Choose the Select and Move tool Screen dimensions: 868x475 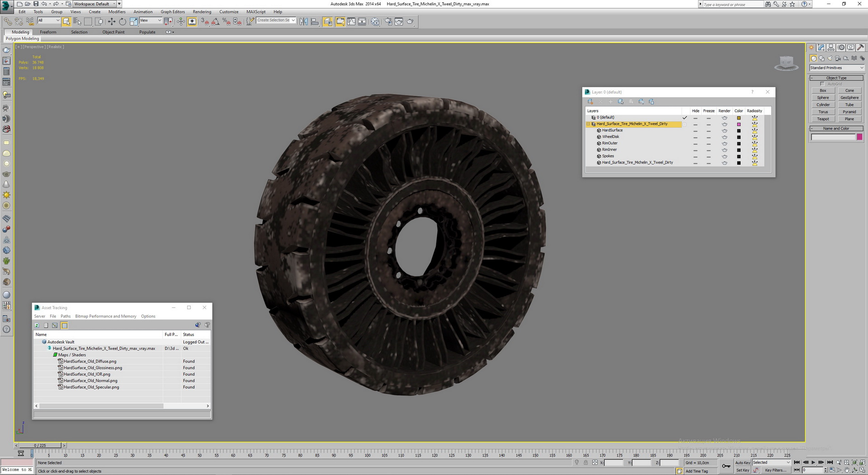(112, 21)
